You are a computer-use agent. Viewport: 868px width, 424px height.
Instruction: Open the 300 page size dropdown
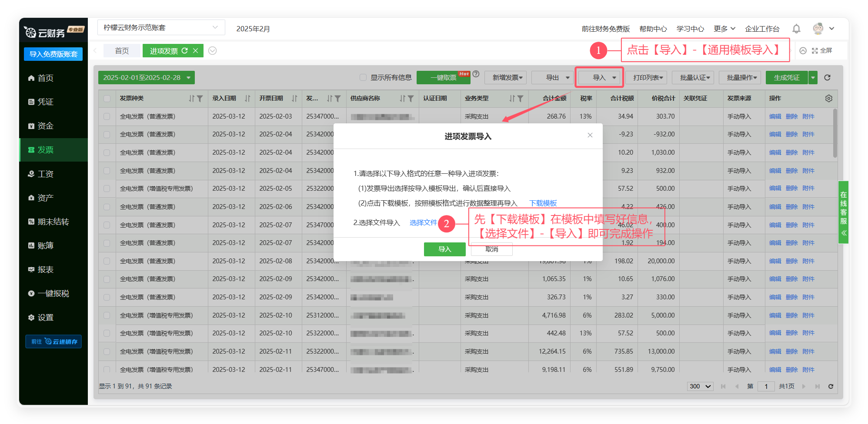[700, 386]
